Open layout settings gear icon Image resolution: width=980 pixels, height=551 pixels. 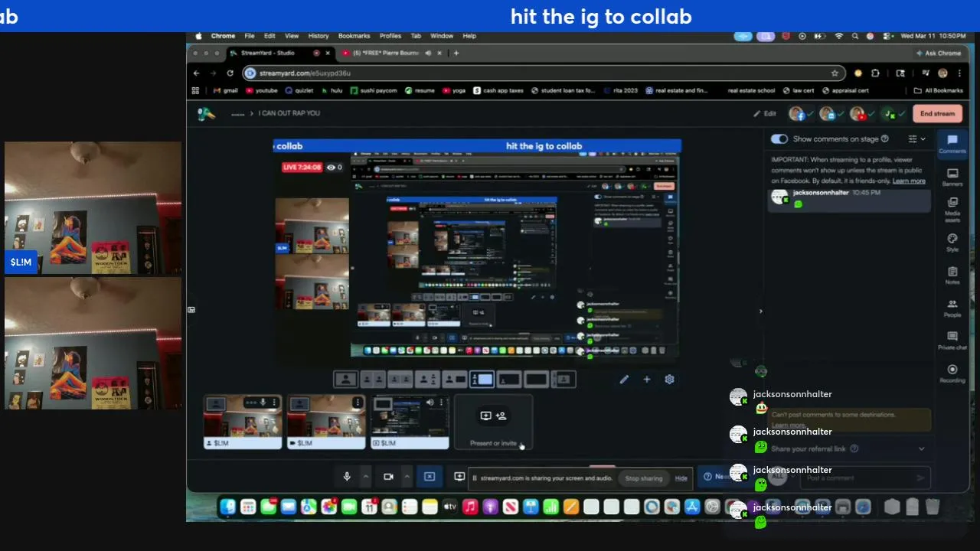669,379
